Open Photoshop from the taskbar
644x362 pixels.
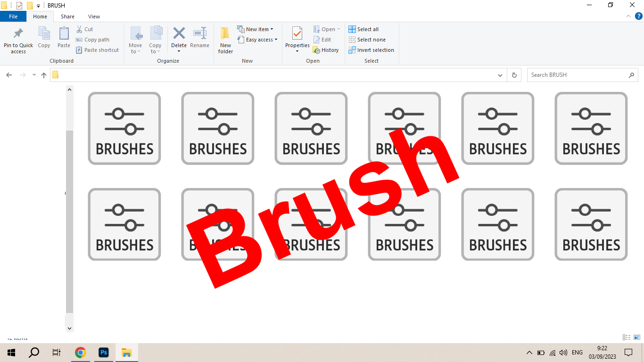tap(104, 353)
